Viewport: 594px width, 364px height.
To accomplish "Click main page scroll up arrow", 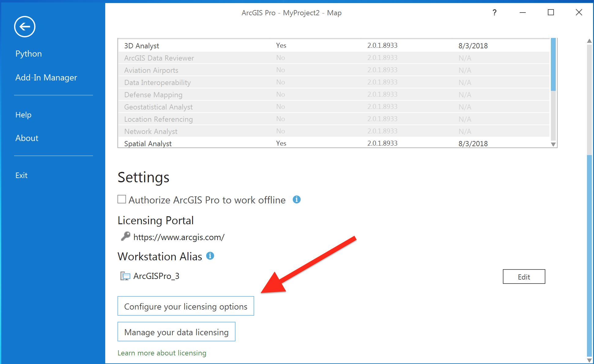I will click(589, 41).
